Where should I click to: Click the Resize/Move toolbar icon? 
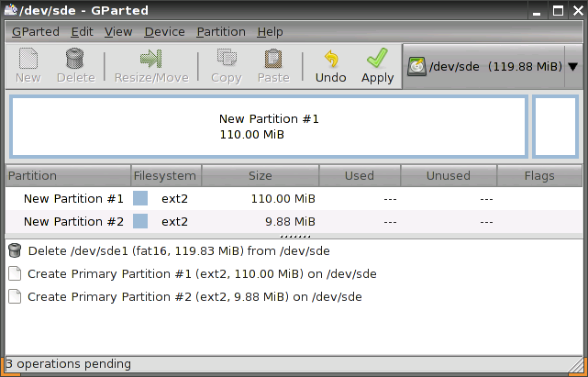tap(150, 61)
